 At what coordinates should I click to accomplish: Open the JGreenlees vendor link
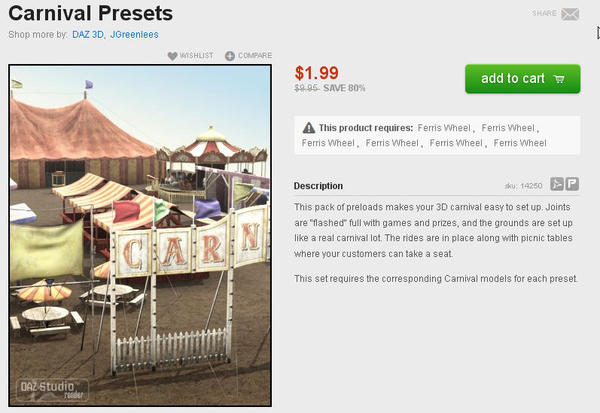tap(135, 34)
